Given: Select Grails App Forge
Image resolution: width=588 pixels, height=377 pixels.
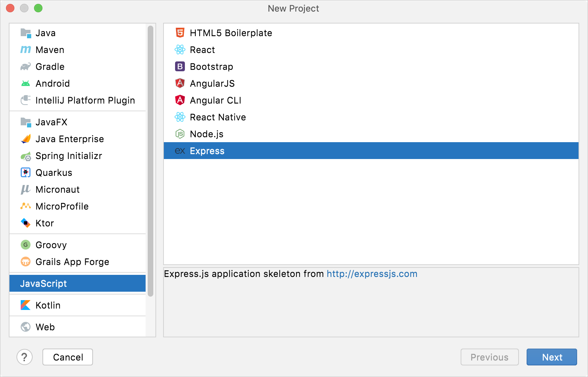Looking at the screenshot, I should [78, 262].
